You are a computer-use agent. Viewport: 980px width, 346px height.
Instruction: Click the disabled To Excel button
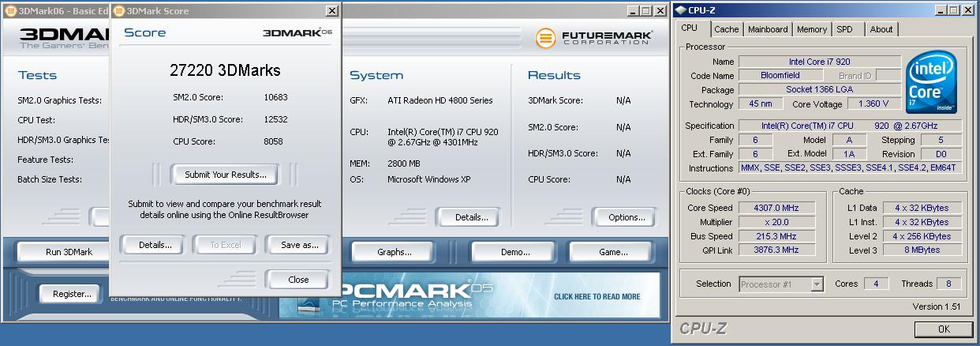(x=225, y=245)
